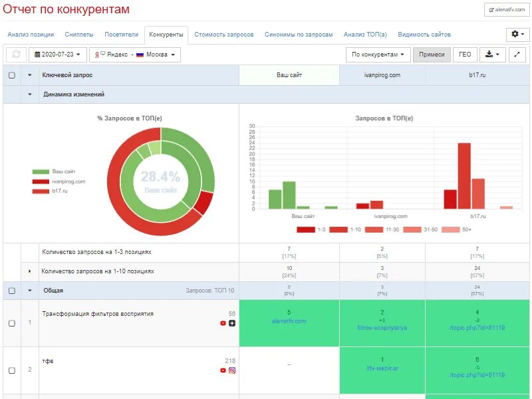Click the b17.ru column header

pyautogui.click(x=477, y=75)
